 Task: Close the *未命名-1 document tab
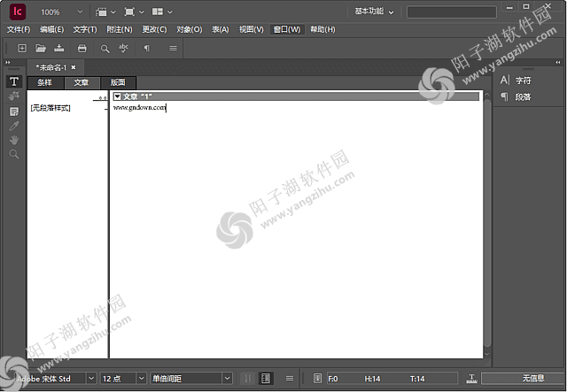coord(74,67)
